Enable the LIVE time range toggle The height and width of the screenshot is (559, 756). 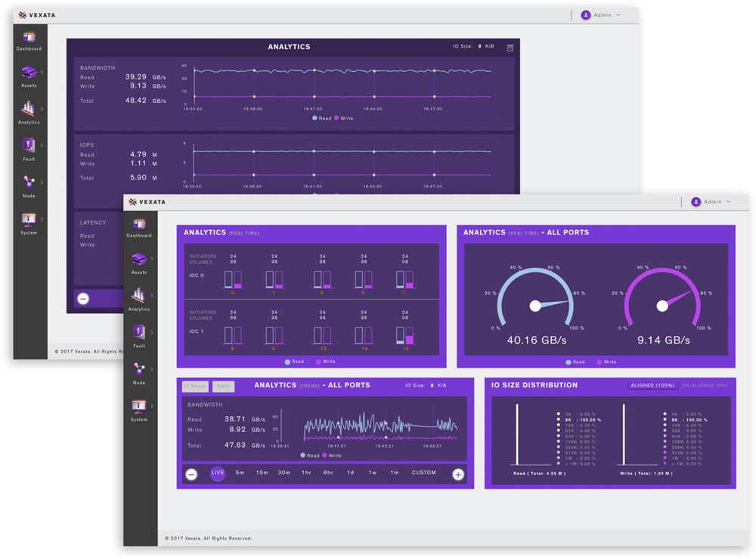pos(218,474)
